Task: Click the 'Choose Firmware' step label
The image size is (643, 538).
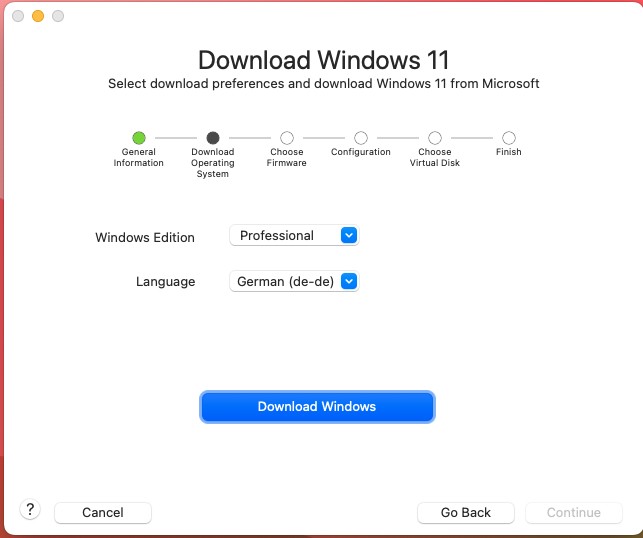Action: tap(287, 157)
